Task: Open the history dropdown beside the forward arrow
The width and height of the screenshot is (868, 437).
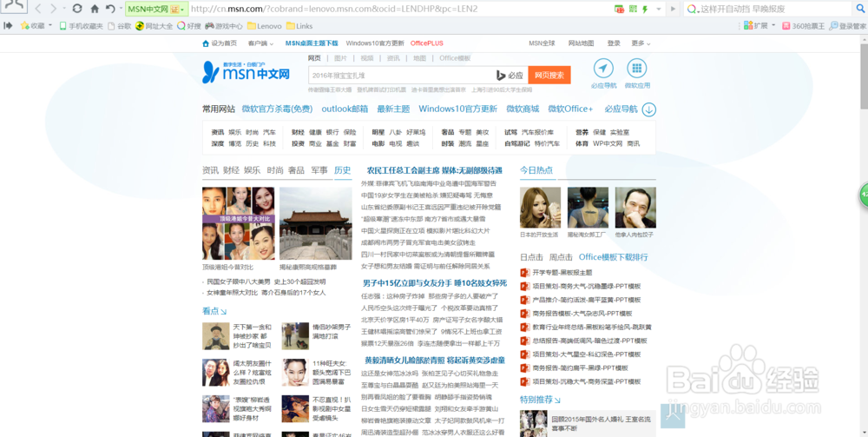Action: [64, 9]
